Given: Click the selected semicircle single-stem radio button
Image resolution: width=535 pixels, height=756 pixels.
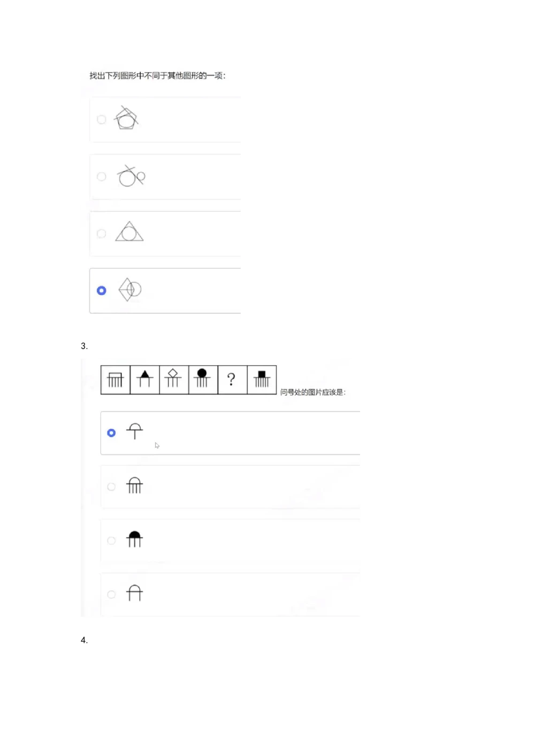Looking at the screenshot, I should (x=111, y=433).
